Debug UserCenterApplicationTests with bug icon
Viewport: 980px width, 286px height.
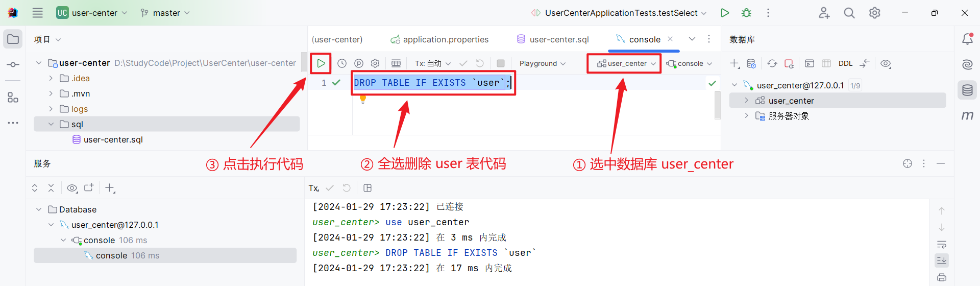coord(746,13)
